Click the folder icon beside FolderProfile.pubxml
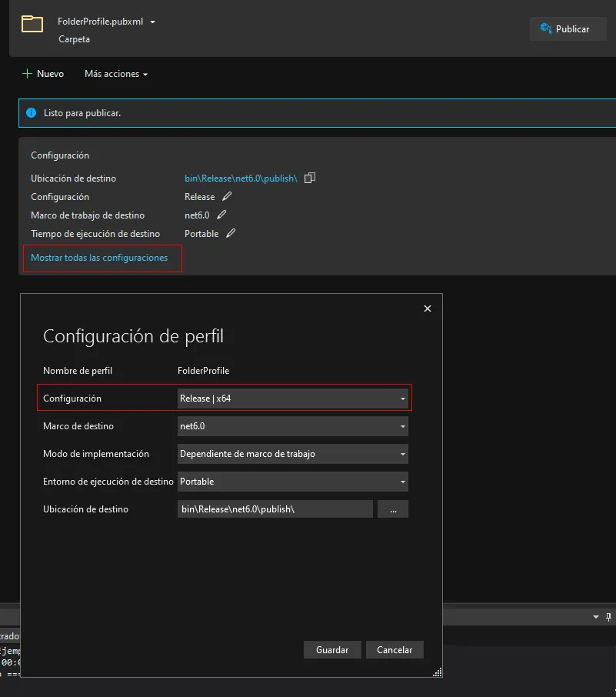 coord(31,24)
